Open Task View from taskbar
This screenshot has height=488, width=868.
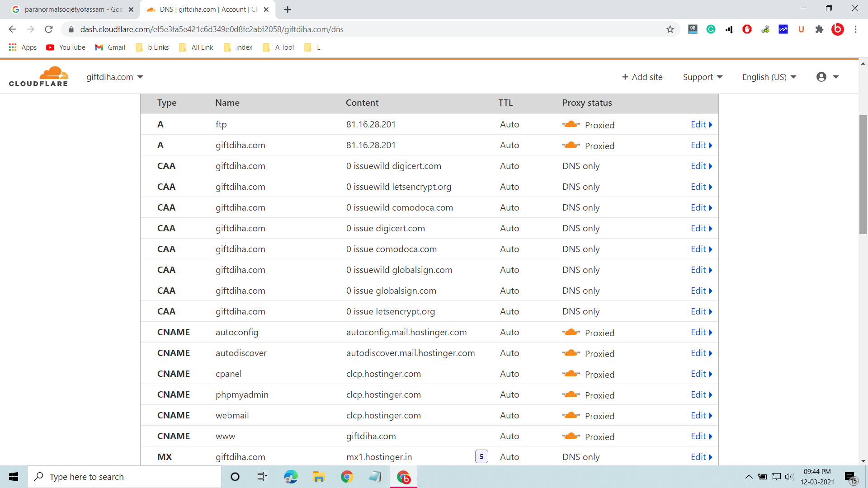pos(262,477)
